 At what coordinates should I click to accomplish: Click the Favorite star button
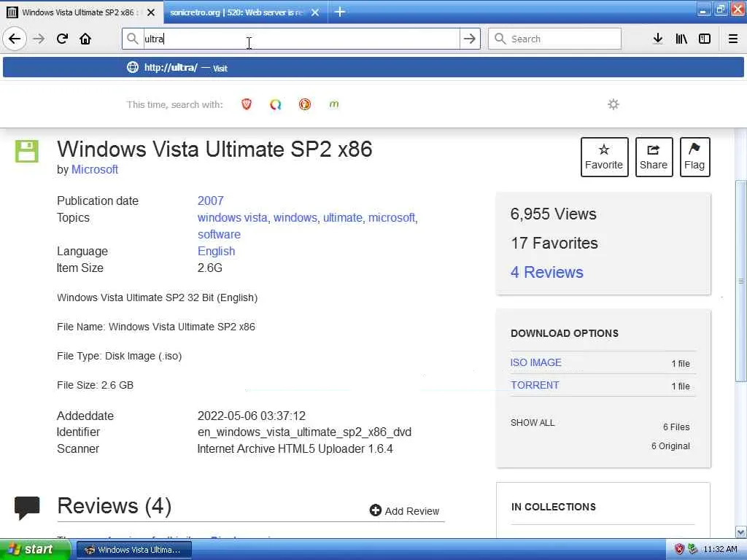tap(604, 157)
